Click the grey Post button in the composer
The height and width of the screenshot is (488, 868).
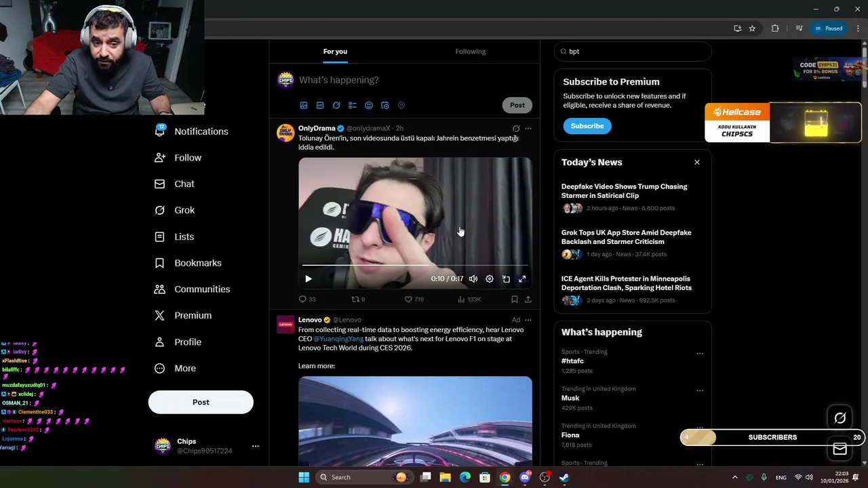coord(517,105)
